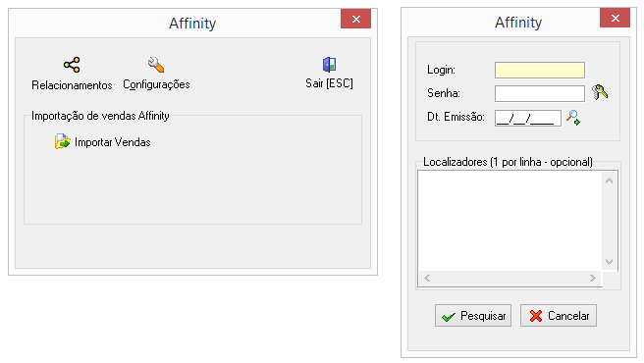
Task: Click the 'Login:' label text
Action: point(441,70)
